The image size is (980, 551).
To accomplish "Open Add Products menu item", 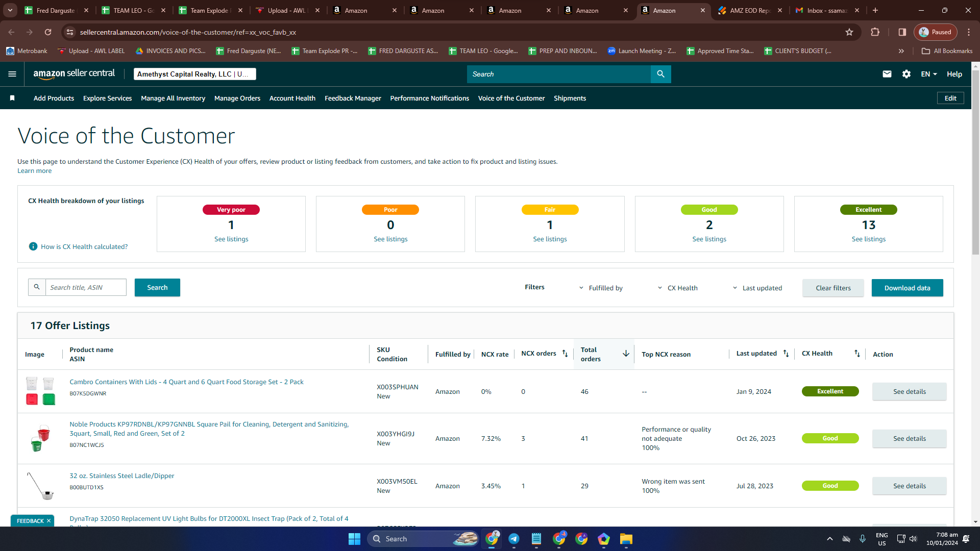I will tap(54, 98).
